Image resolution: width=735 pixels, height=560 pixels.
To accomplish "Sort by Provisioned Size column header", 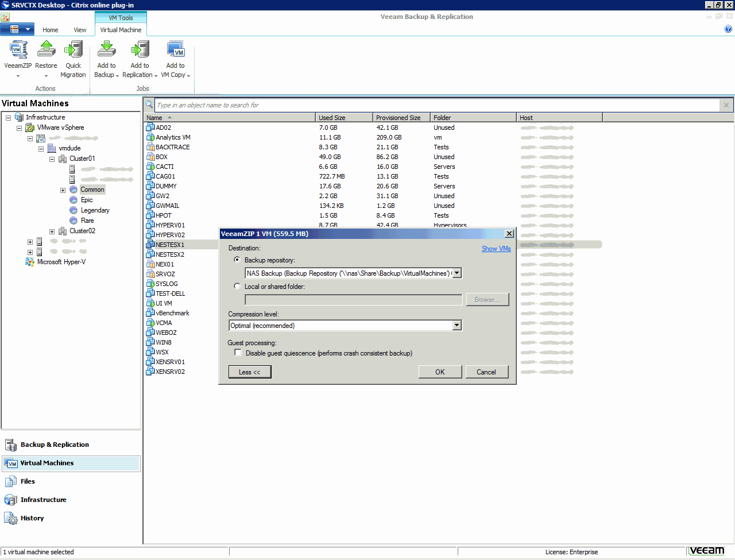I will click(402, 118).
